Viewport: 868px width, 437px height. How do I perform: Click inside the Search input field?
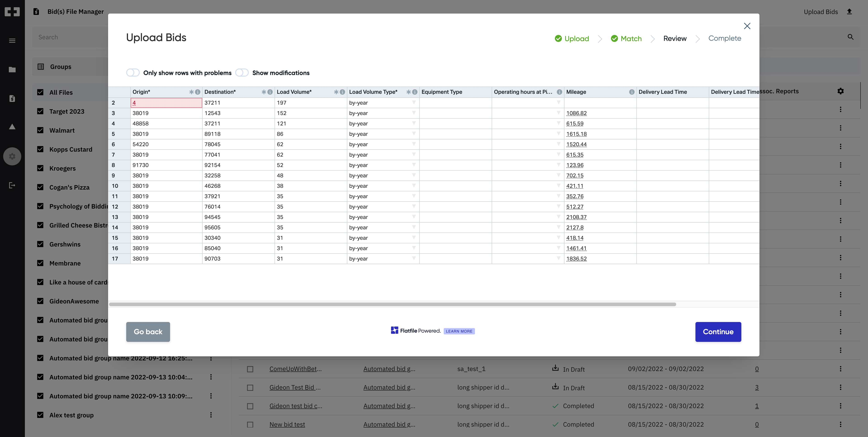coord(67,37)
